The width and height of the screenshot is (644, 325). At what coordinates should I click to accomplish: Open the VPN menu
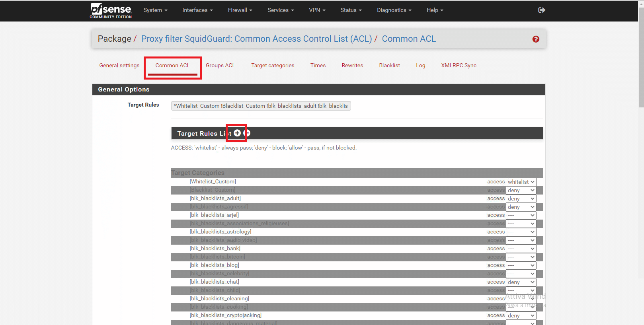tap(317, 10)
